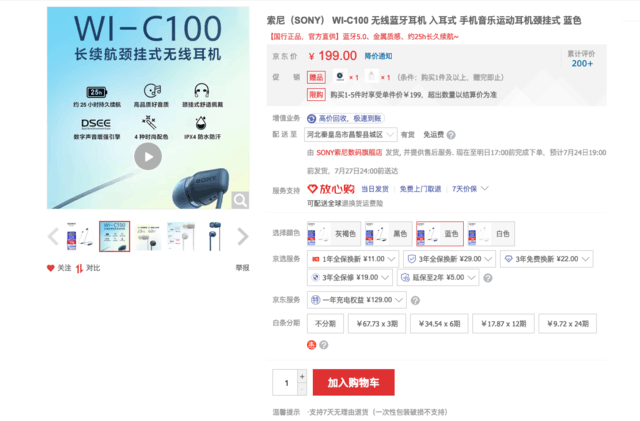Decrease quantity with minus button
Viewport: 640px width, 421px height.
tap(302, 389)
